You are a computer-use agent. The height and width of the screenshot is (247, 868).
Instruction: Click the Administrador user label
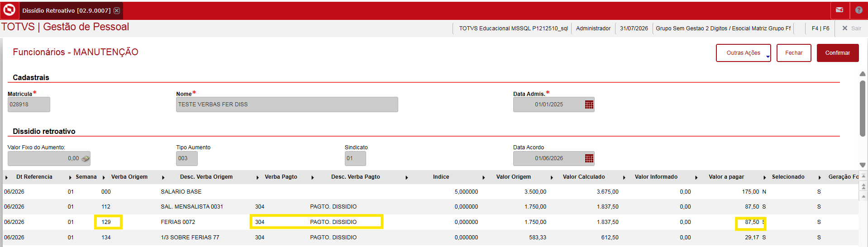[x=593, y=28]
